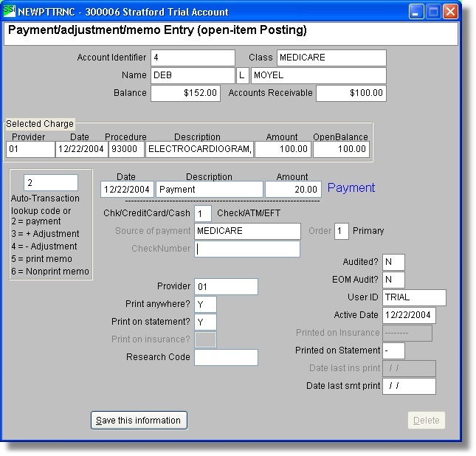Click the '4 = - Adjustment' legend text
The image size is (476, 456).
click(44, 246)
